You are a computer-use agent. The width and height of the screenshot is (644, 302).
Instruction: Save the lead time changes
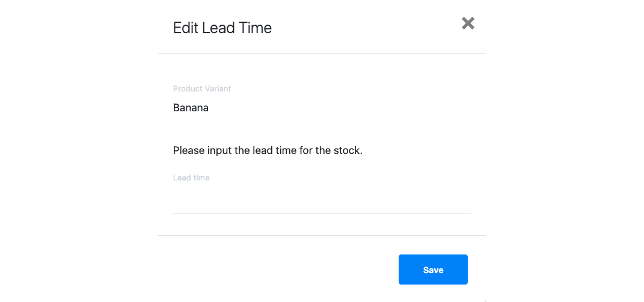coord(433,270)
